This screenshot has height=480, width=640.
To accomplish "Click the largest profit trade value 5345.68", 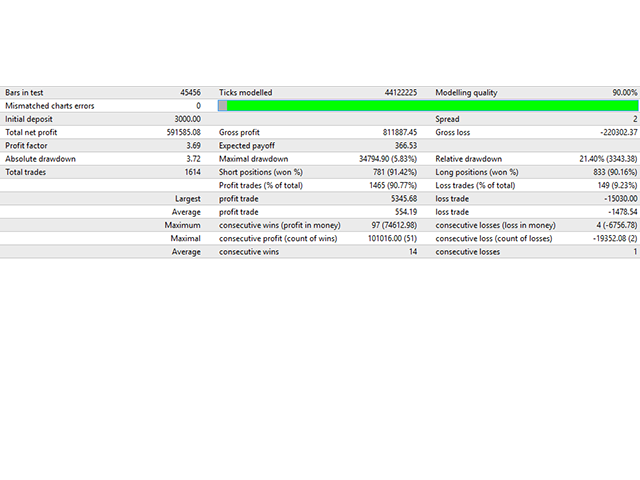I will coord(404,199).
